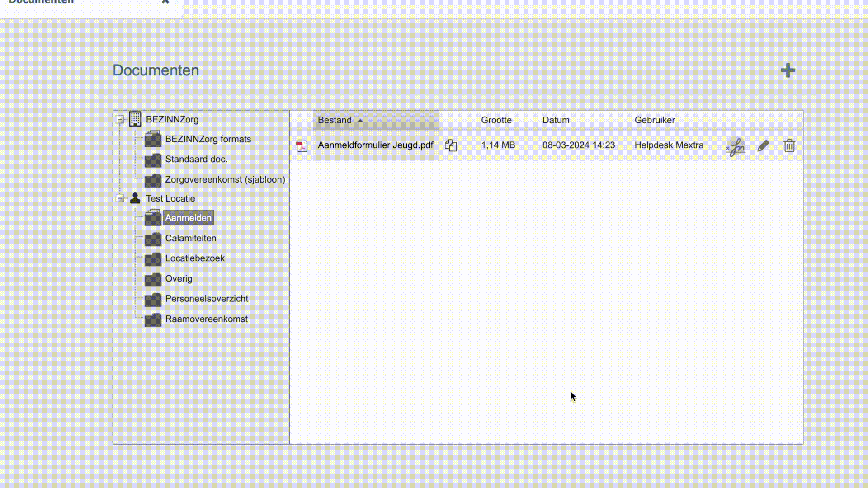Open Aanmeldformulier Jeugd.pdf file
The image size is (868, 488).
pyautogui.click(x=375, y=145)
